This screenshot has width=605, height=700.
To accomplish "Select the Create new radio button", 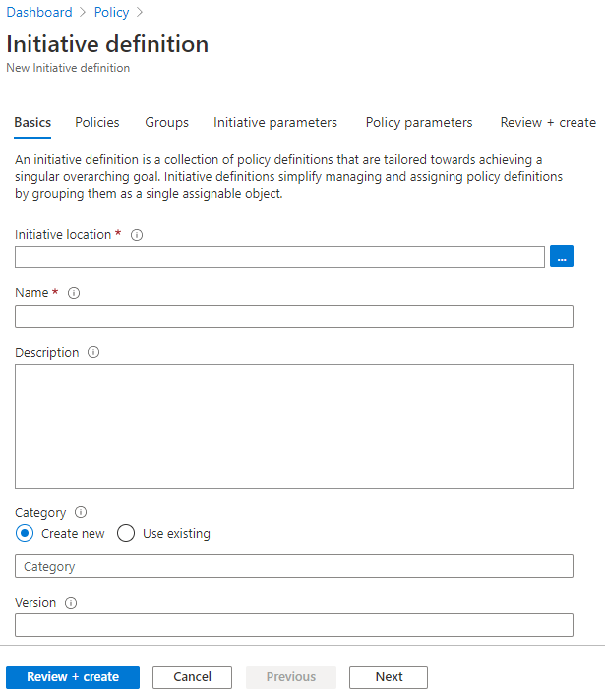I will [x=26, y=534].
